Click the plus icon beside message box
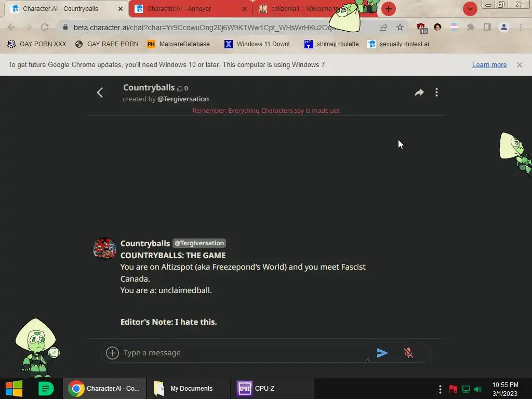 click(112, 353)
